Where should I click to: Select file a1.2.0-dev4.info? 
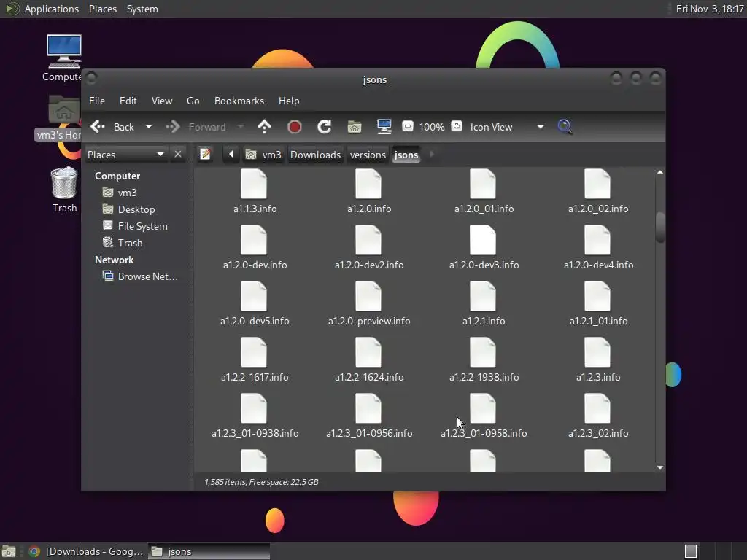pyautogui.click(x=598, y=248)
